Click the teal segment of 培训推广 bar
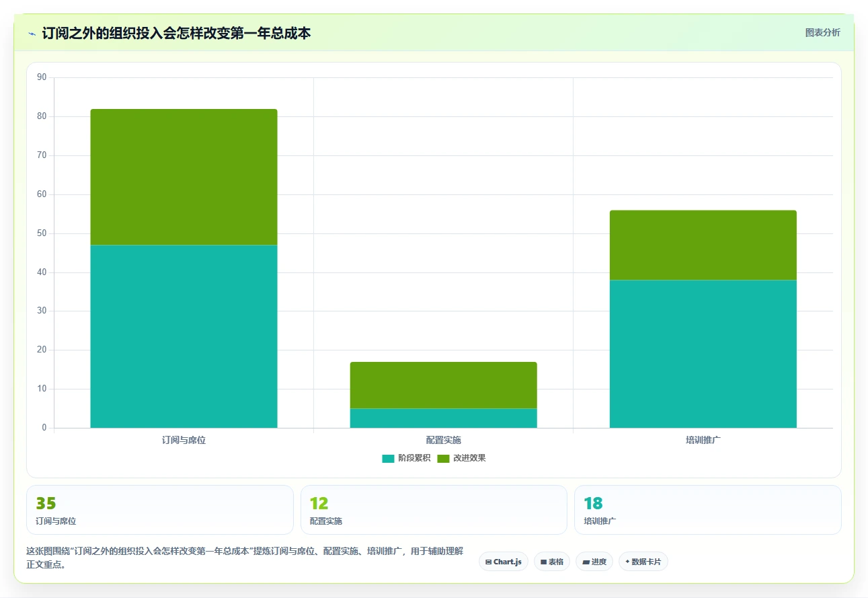Screen dimensions: 868x598 point(703,354)
